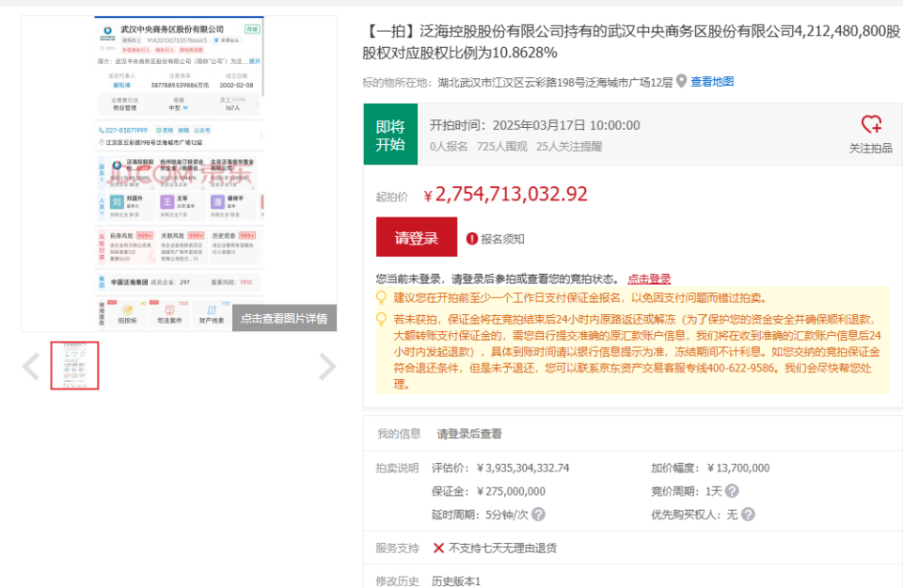Screen dimensions: 903x588
Task: Click the lightbulb icon beside the 建议您在开拍前 tip
Action: (381, 297)
